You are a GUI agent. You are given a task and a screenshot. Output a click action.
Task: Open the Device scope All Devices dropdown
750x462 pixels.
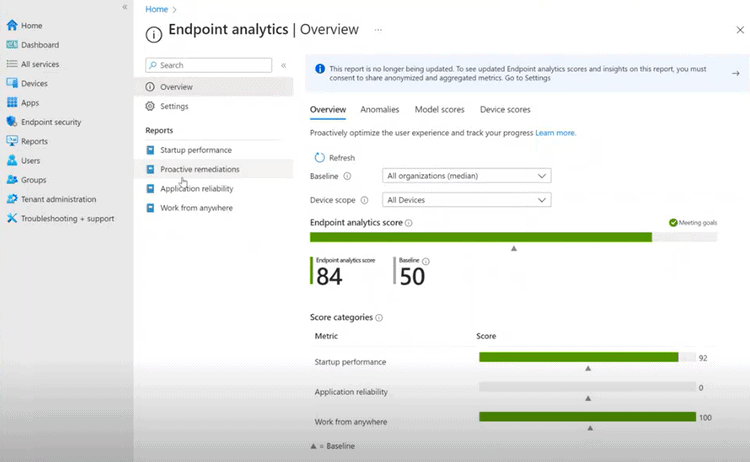coord(466,199)
